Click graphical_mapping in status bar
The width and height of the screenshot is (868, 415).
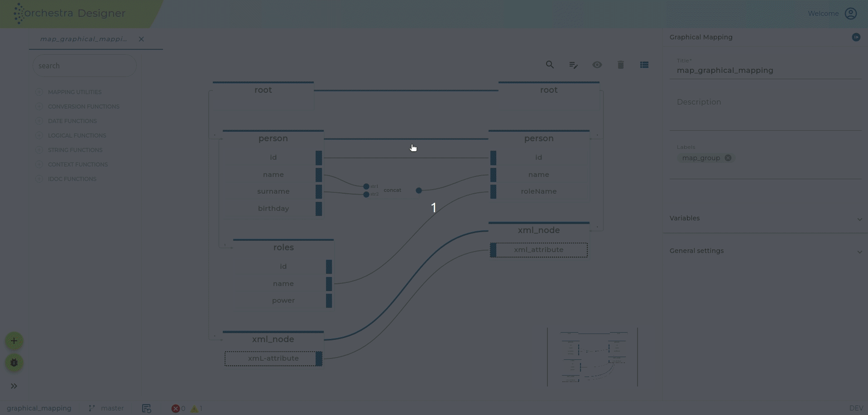[x=39, y=408]
